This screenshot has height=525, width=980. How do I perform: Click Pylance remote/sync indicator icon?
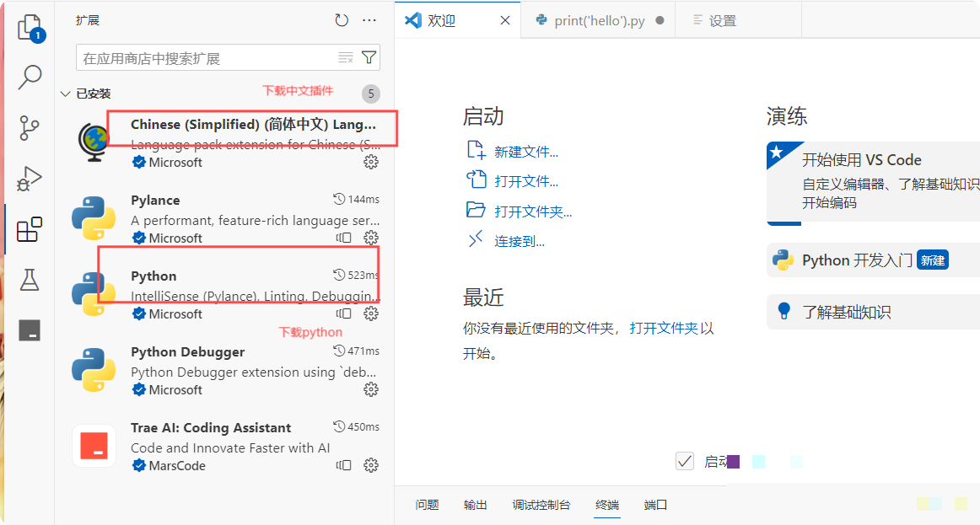click(344, 238)
